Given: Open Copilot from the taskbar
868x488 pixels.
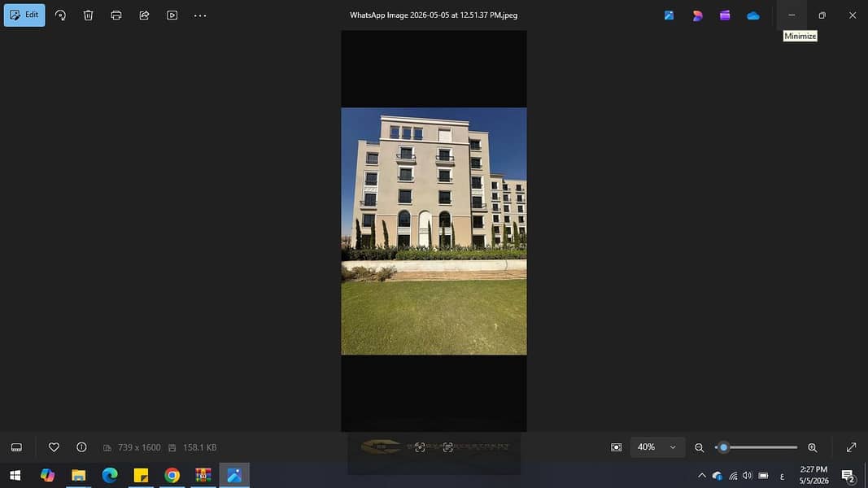Looking at the screenshot, I should 47,475.
